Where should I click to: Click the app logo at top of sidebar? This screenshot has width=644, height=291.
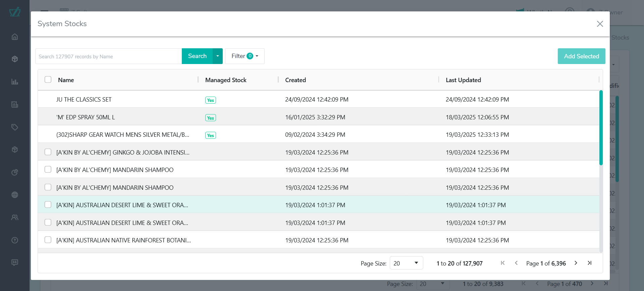click(x=15, y=12)
